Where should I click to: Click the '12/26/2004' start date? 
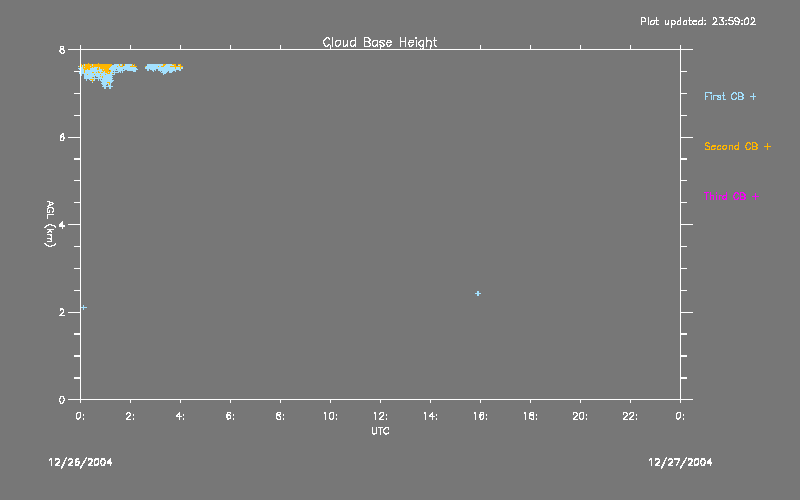pyautogui.click(x=80, y=462)
